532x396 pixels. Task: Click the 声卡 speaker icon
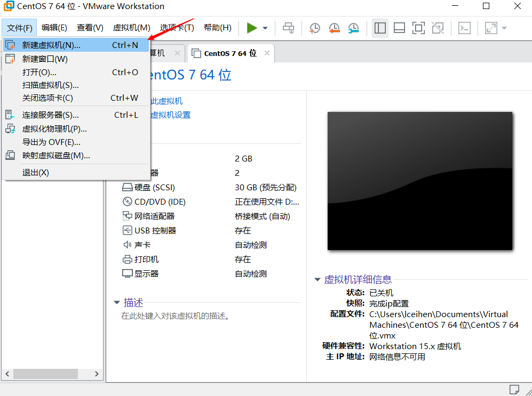[x=127, y=245]
